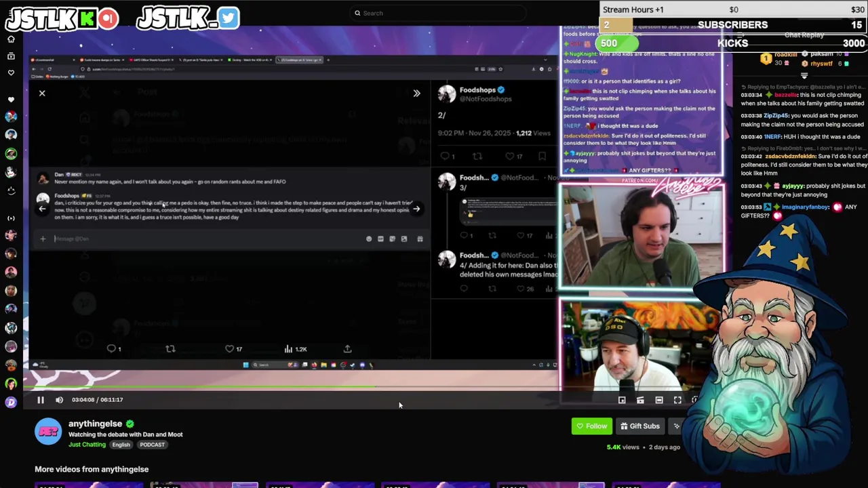Pause the video playback
The width and height of the screenshot is (868, 488).
click(x=41, y=400)
